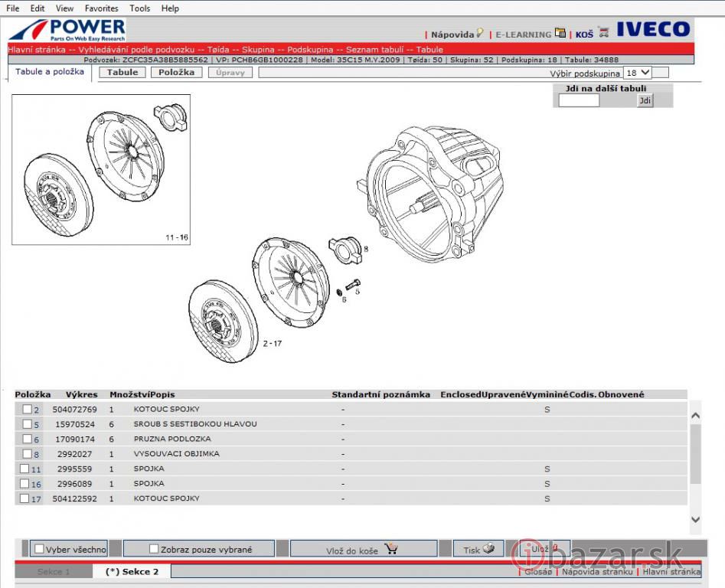Open the Výbir podskupina dropdown
725x588 pixels.
pos(637,73)
